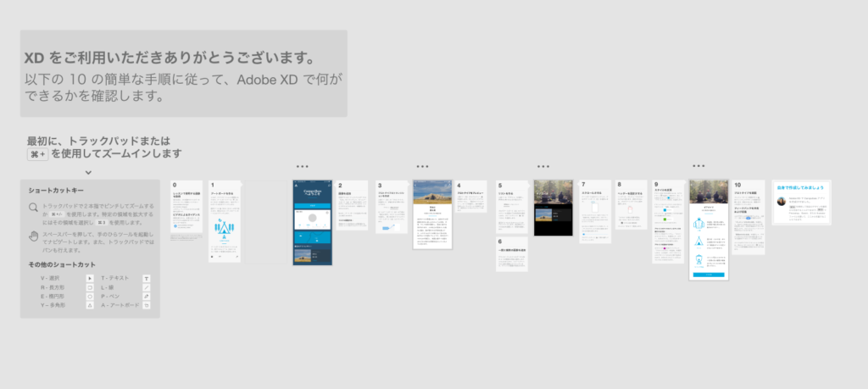Click the blue swatch on step 9 card
Screen dimensions: 868x389
coord(665,210)
